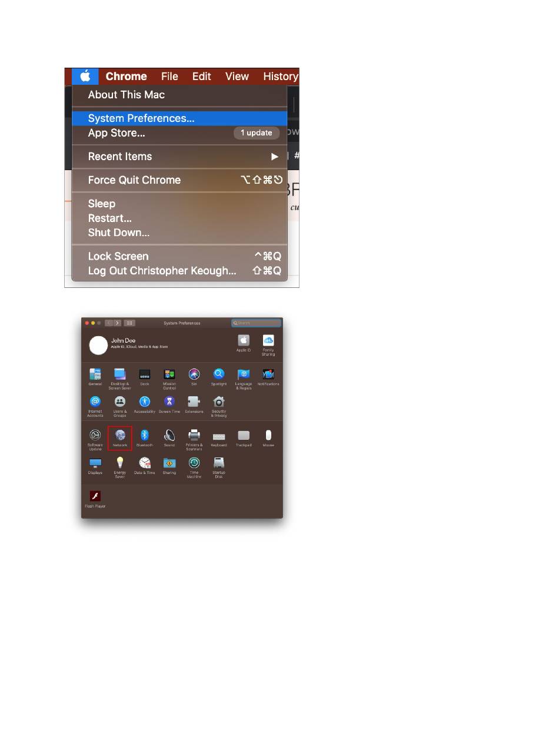
Task: Select System Preferences… menu entry
Action: click(179, 118)
